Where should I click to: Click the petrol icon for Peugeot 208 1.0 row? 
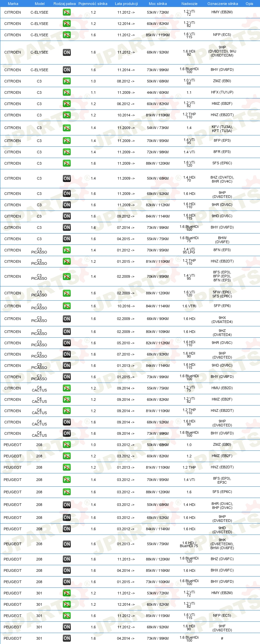point(67,445)
